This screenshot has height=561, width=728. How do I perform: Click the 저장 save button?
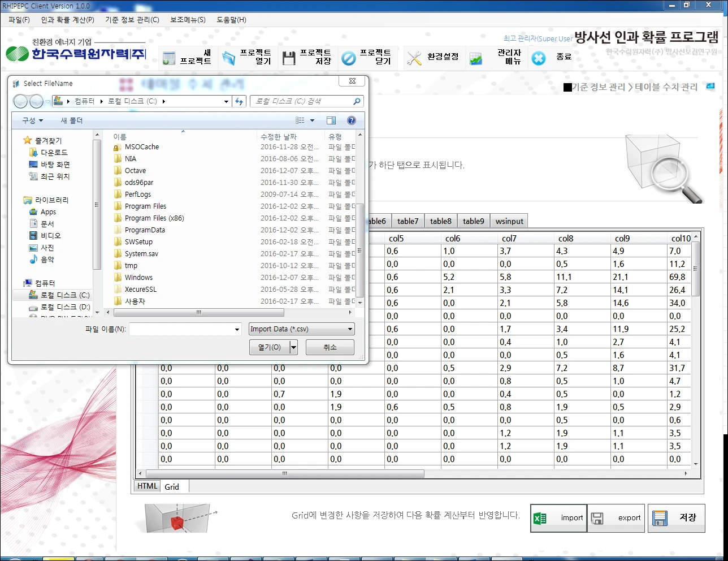(x=677, y=518)
